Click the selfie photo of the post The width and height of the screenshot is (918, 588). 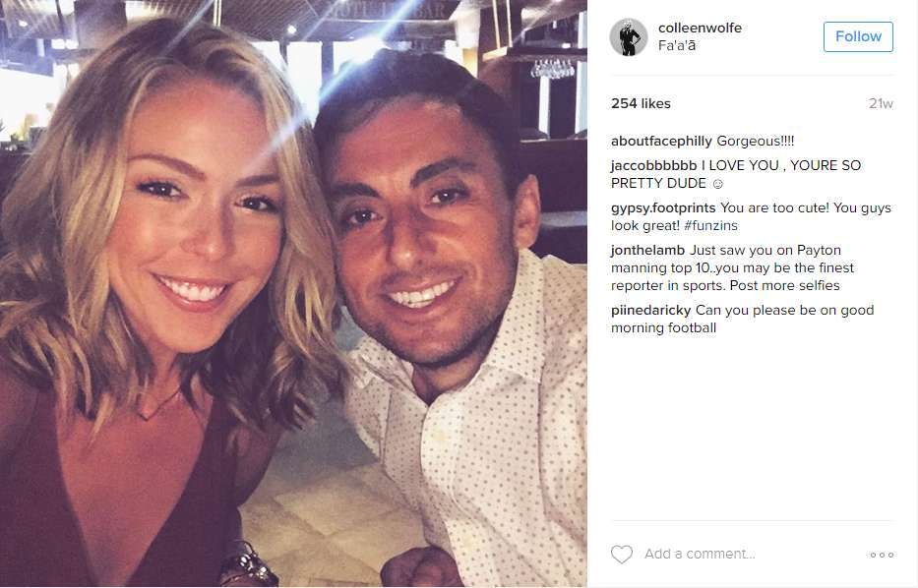point(293,294)
